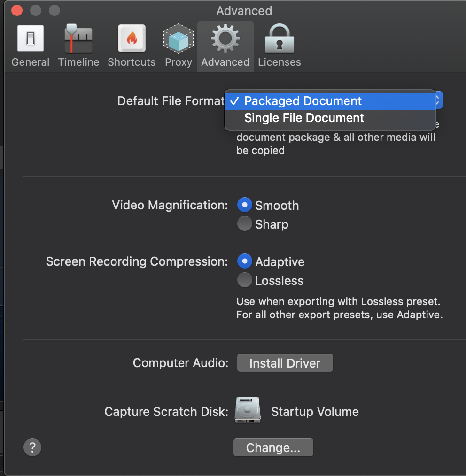Choose Sharp video magnification
The image size is (466, 476).
[x=245, y=224]
